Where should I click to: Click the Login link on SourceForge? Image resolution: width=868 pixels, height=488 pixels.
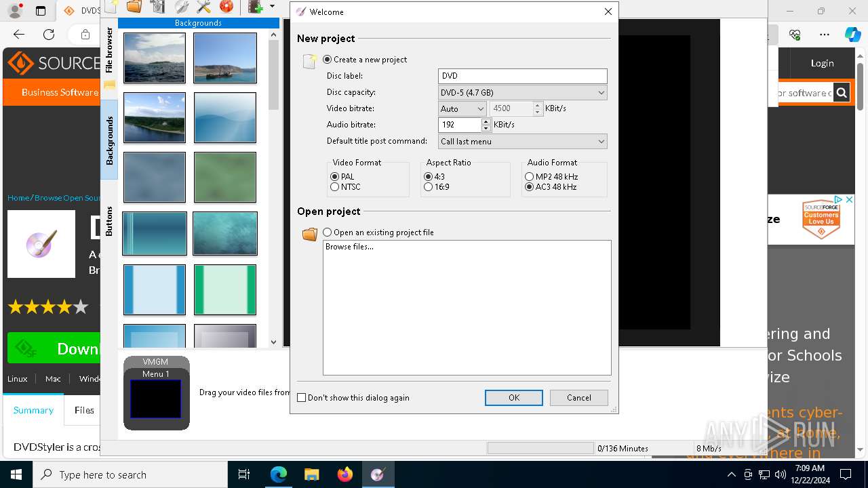(x=823, y=63)
